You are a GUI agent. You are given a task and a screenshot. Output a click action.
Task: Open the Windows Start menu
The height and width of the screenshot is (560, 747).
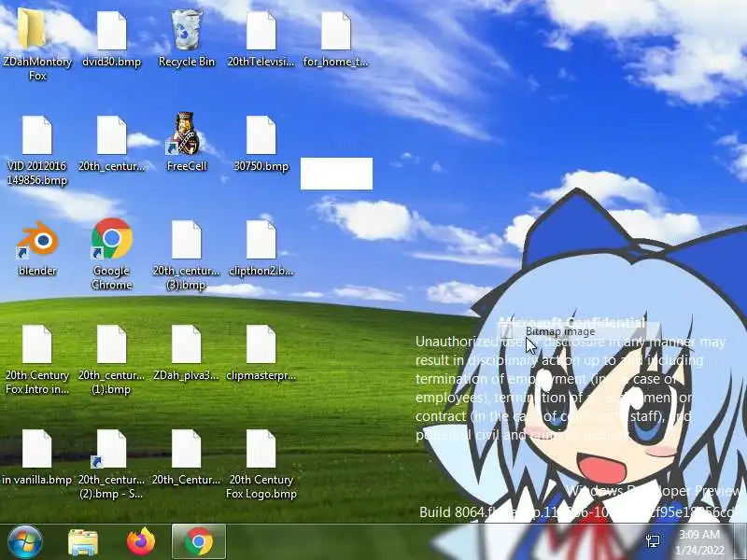[x=24, y=541]
